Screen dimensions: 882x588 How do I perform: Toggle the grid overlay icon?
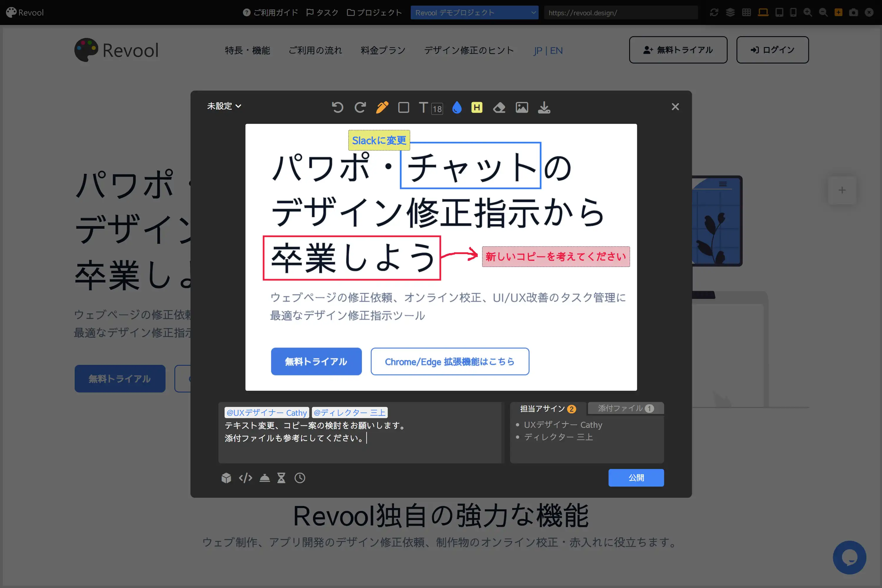tap(747, 12)
